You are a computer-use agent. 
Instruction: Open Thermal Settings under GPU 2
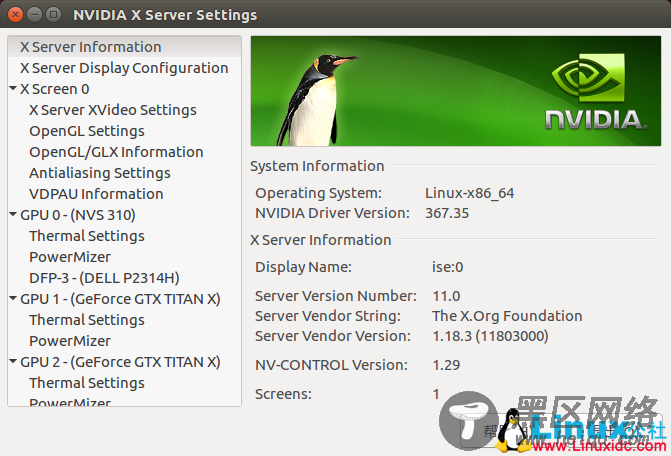(x=87, y=383)
